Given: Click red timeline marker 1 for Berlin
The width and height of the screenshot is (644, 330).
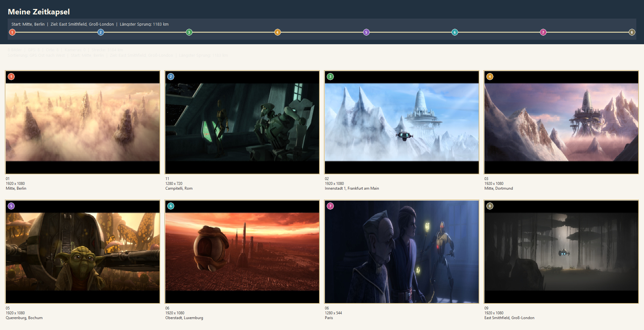Looking at the screenshot, I should click(x=12, y=32).
